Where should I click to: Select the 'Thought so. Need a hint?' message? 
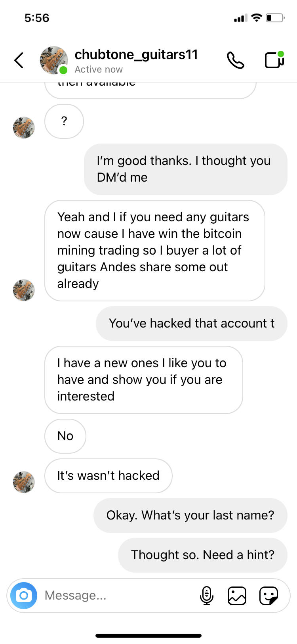point(203,555)
